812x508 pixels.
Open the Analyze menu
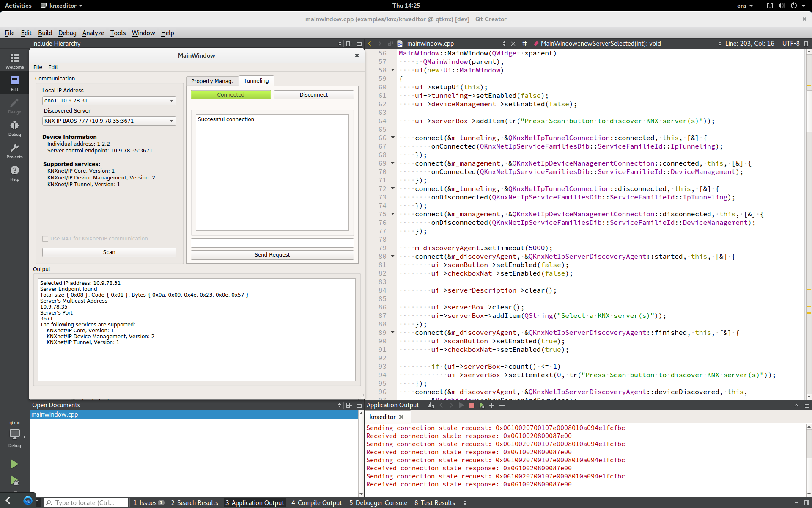tap(93, 33)
